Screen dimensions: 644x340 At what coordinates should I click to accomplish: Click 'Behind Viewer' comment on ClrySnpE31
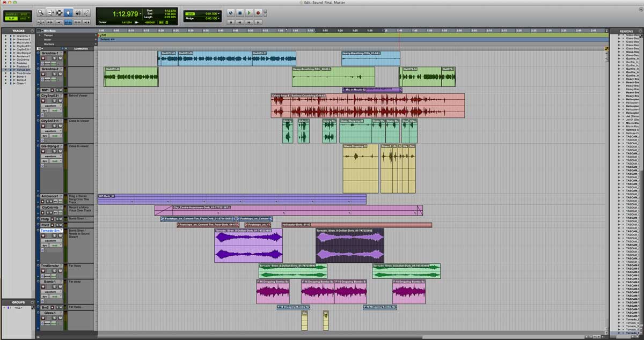point(78,95)
